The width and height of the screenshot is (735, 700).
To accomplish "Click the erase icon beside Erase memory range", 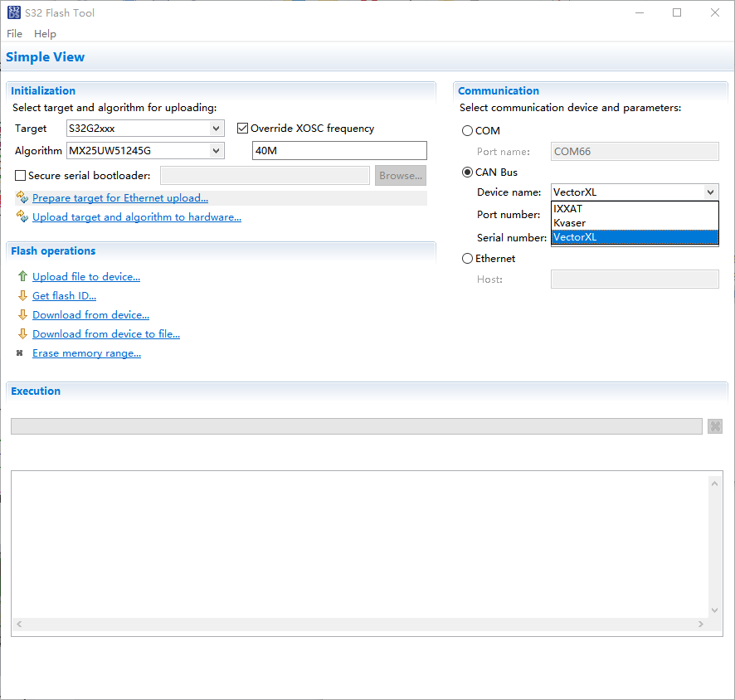I will 21,352.
